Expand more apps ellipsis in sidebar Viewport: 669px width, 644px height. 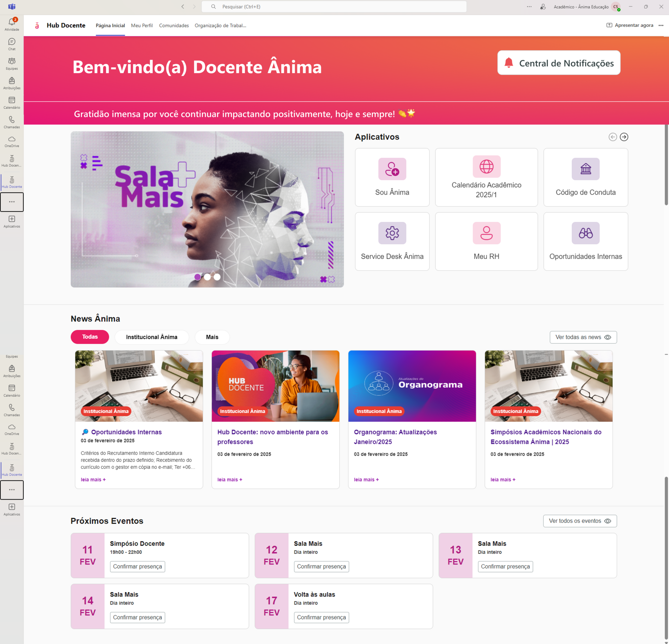11,202
